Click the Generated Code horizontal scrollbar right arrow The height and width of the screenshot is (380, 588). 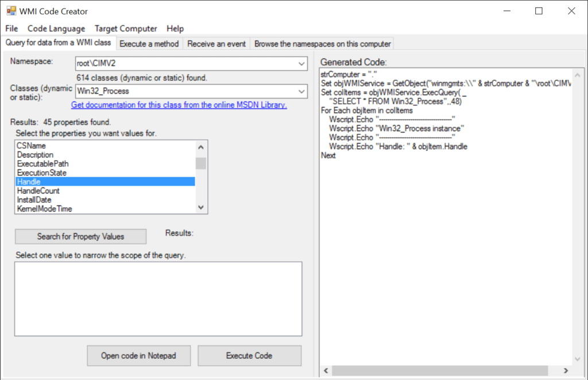click(x=564, y=371)
